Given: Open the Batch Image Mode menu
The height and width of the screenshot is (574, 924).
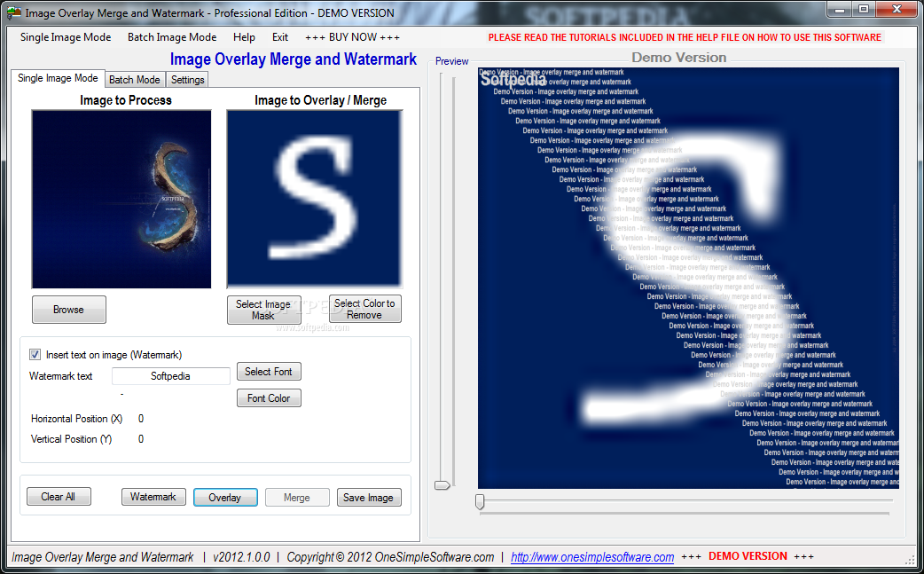Looking at the screenshot, I should coord(172,37).
